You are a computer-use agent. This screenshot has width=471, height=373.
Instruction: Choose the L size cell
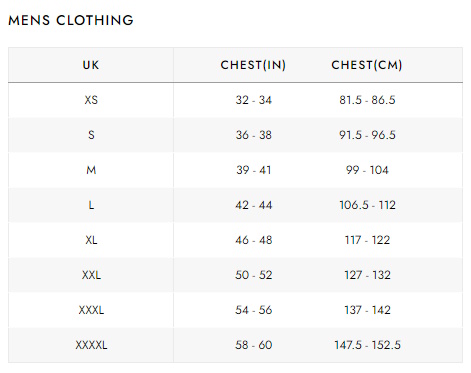pyautogui.click(x=91, y=205)
